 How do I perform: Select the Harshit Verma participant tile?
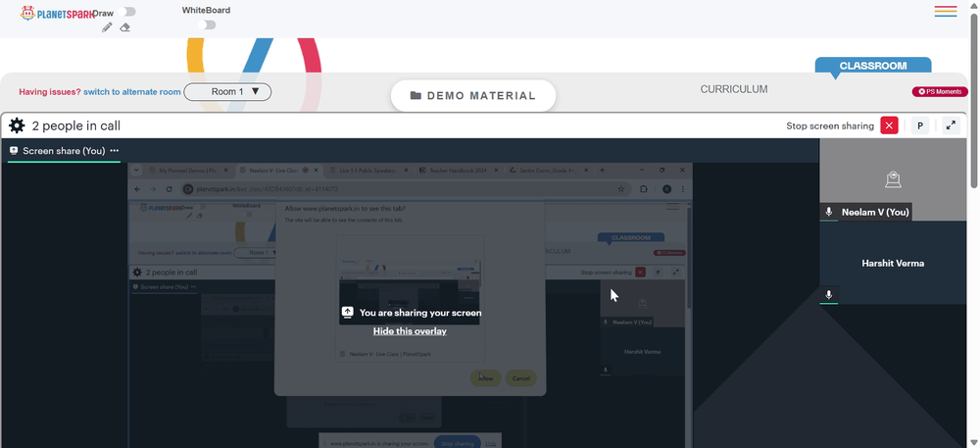(x=893, y=263)
